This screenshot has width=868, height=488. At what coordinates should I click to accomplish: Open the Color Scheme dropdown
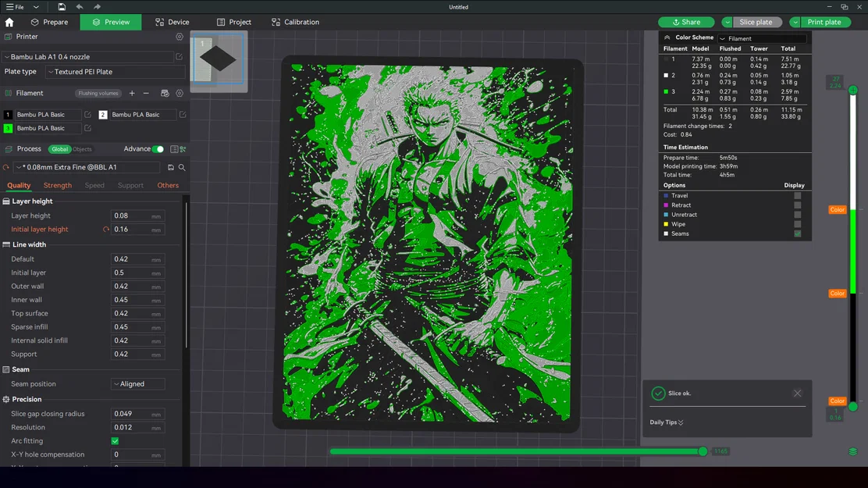click(761, 37)
